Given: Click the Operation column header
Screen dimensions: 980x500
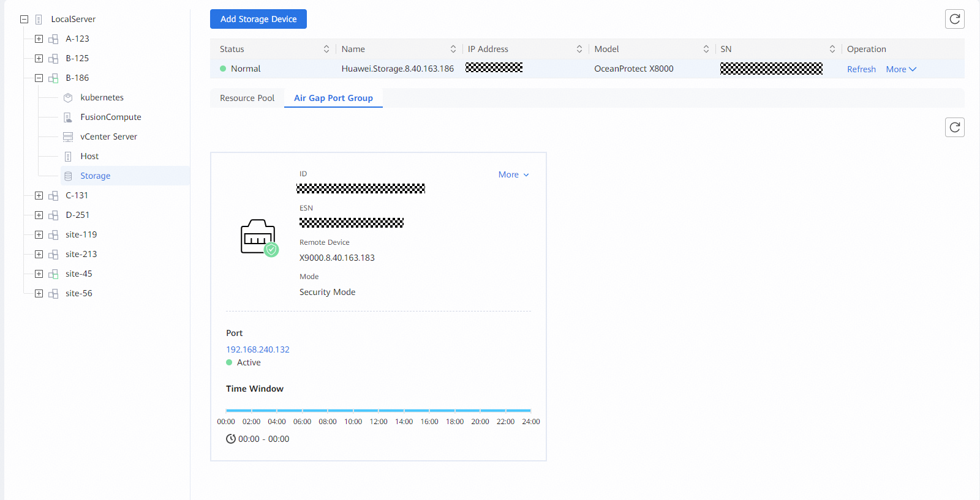Looking at the screenshot, I should pos(866,49).
